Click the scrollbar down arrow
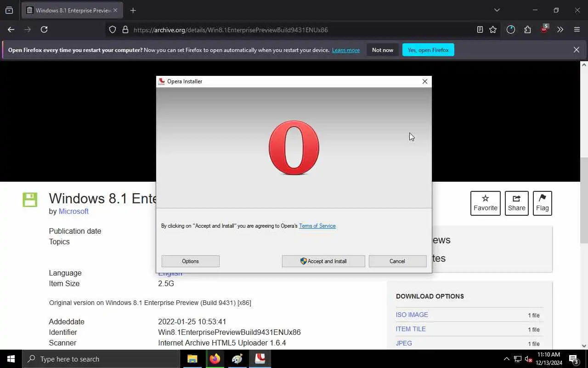 tap(584, 345)
